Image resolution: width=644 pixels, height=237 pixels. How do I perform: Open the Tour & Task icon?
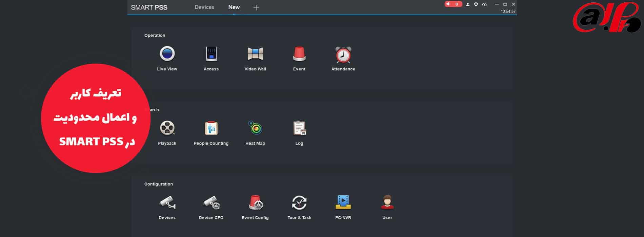pos(299,202)
